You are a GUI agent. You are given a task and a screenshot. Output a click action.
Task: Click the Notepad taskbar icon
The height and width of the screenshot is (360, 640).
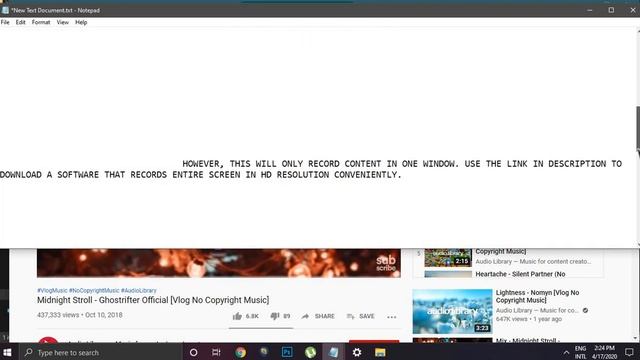333,352
